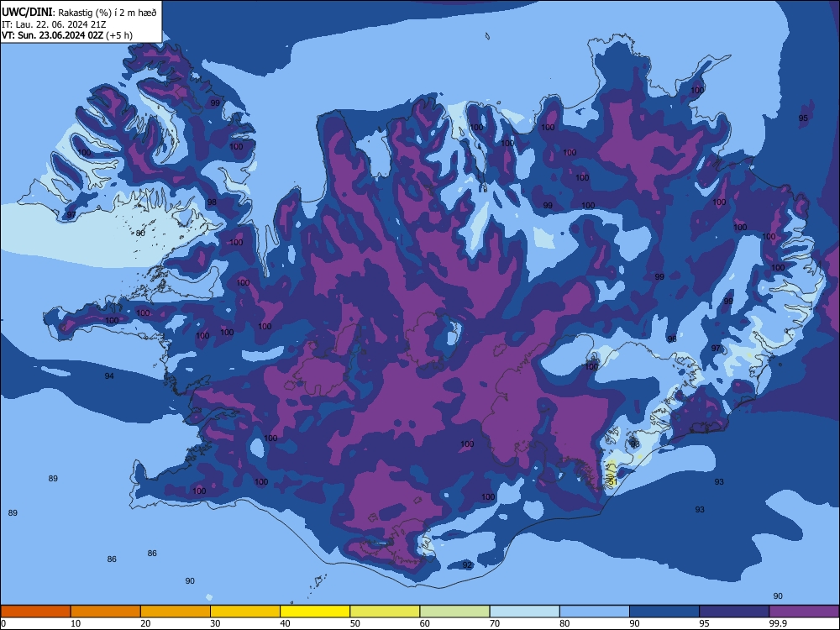This screenshot has width=840, height=630.
Task: Select the pale yellow 50–60 legend swatch
Action: (385, 612)
